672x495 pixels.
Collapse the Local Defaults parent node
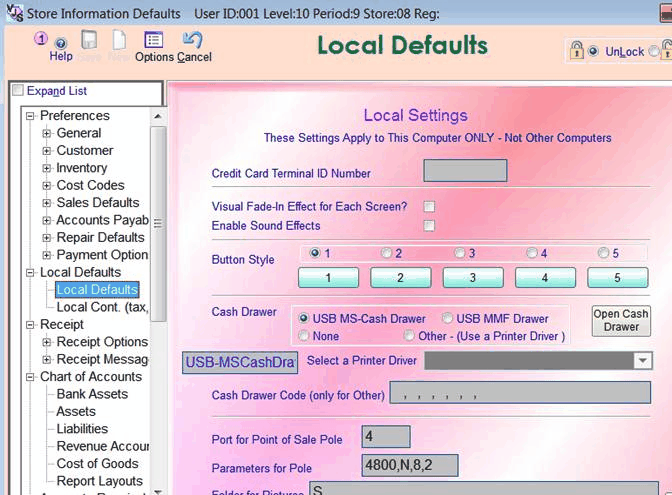tap(30, 273)
